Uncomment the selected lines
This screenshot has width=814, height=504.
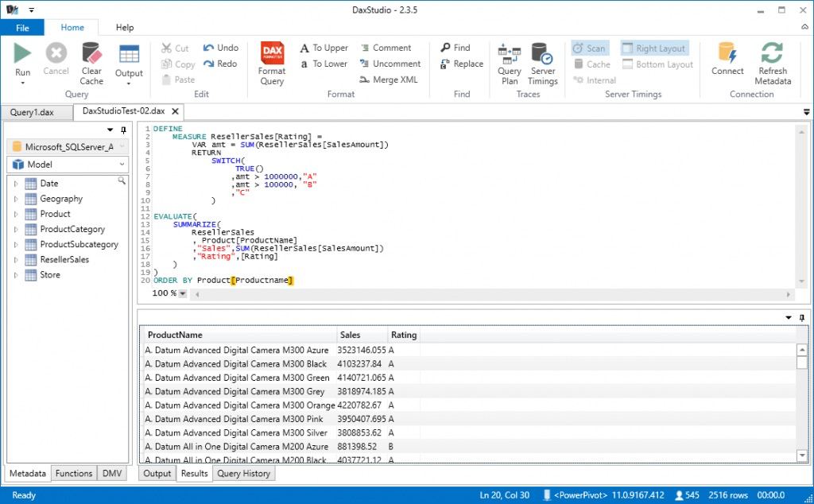[x=390, y=64]
